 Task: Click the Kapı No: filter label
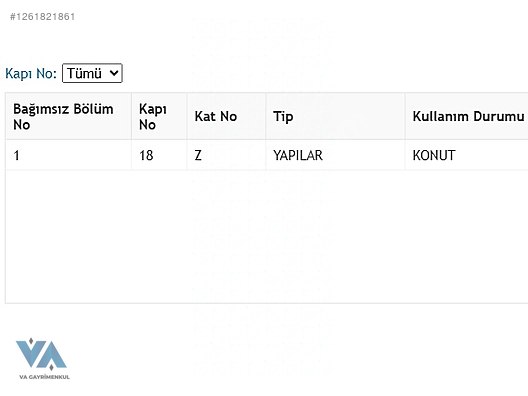pyautogui.click(x=31, y=73)
